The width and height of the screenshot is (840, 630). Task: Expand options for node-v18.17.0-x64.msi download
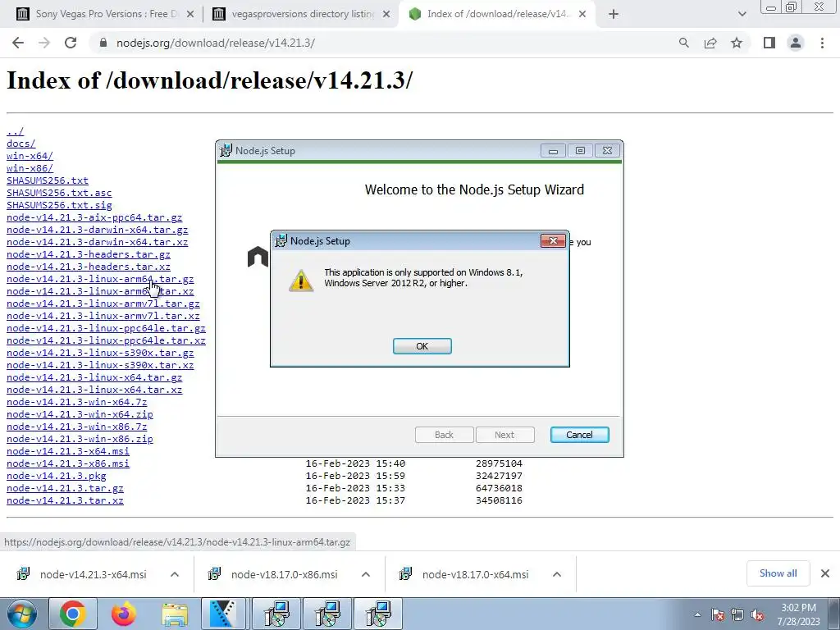557,574
